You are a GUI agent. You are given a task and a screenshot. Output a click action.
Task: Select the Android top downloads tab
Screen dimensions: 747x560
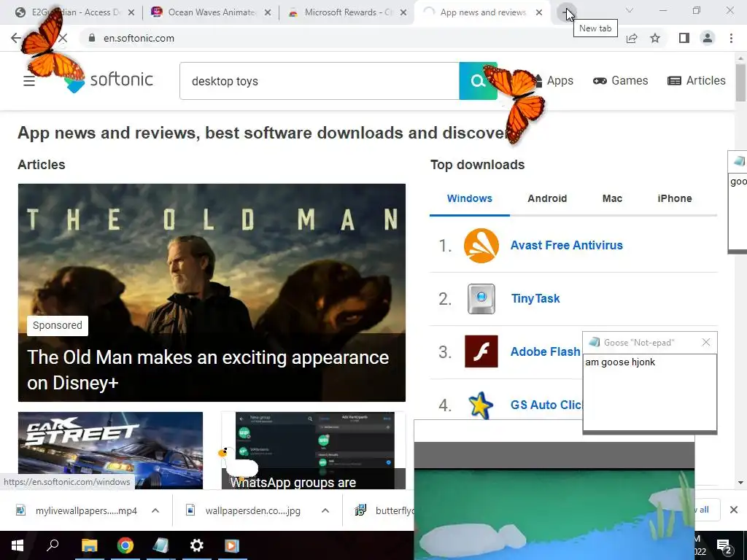click(x=547, y=198)
